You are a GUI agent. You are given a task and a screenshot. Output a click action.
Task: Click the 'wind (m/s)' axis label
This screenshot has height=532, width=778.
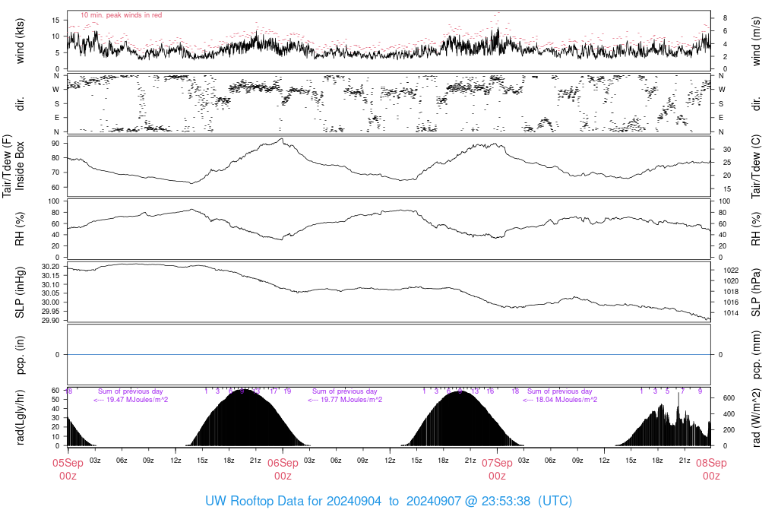(756, 41)
